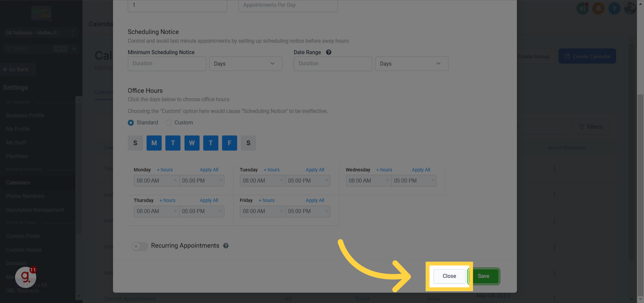Image resolution: width=644 pixels, height=303 pixels.
Task: Enable Saturday in office hours days
Action: 249,143
